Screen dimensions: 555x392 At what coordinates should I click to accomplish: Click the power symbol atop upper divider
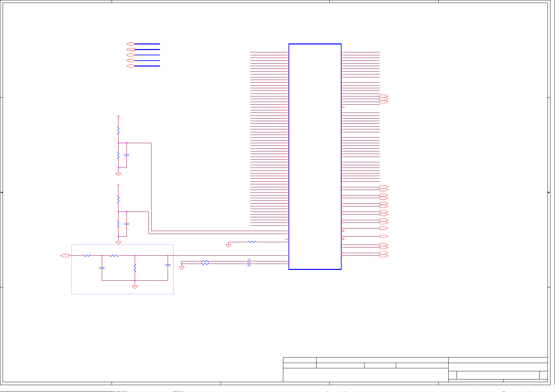(118, 116)
